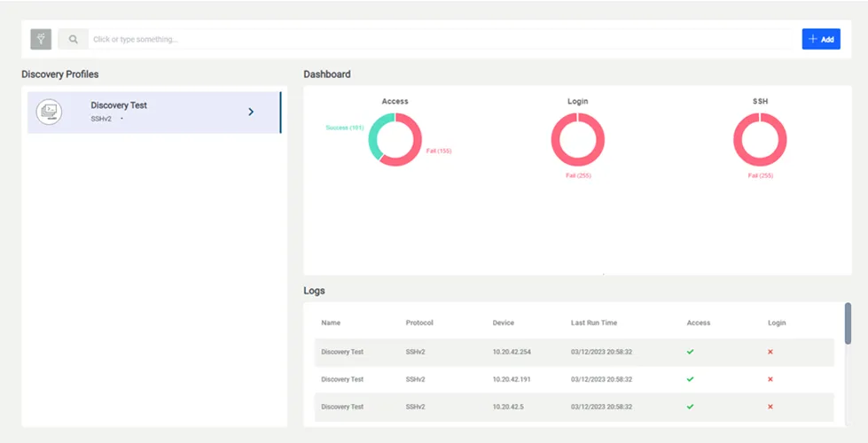Screen dimensions: 868x443
Task: Click Login red cross for 10.20.42.254 row
Action: tap(770, 352)
